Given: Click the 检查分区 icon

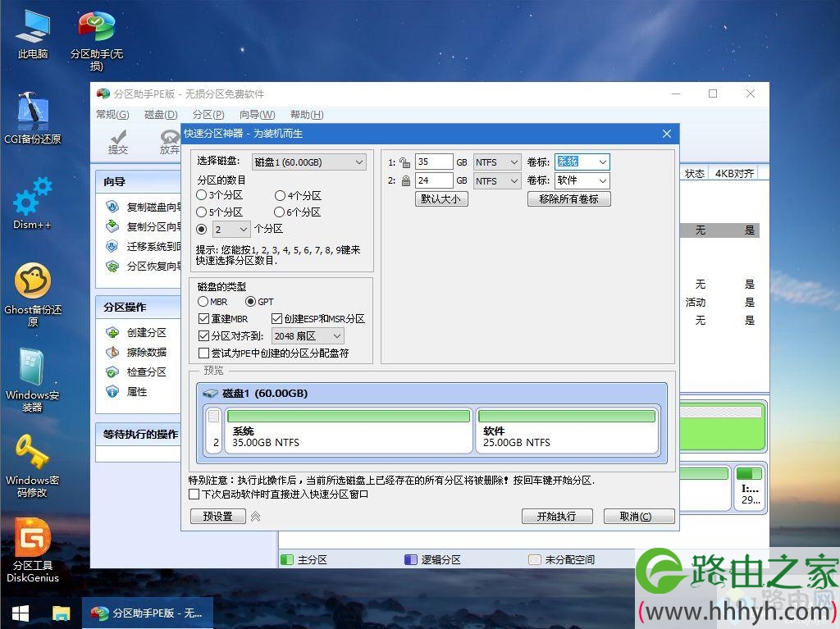Looking at the screenshot, I should point(112,371).
